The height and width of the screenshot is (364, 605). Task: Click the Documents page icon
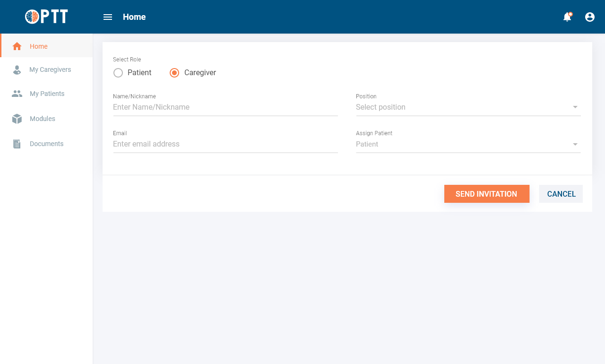[x=17, y=144]
